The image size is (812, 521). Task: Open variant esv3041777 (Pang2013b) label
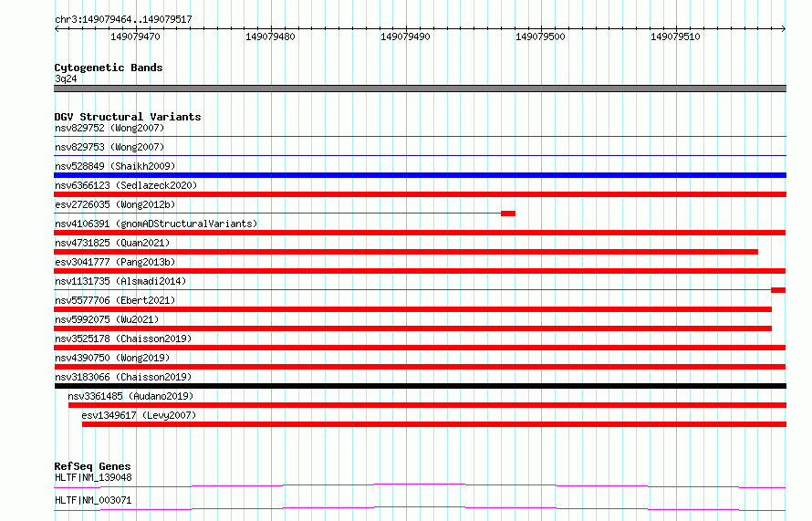pos(115,262)
